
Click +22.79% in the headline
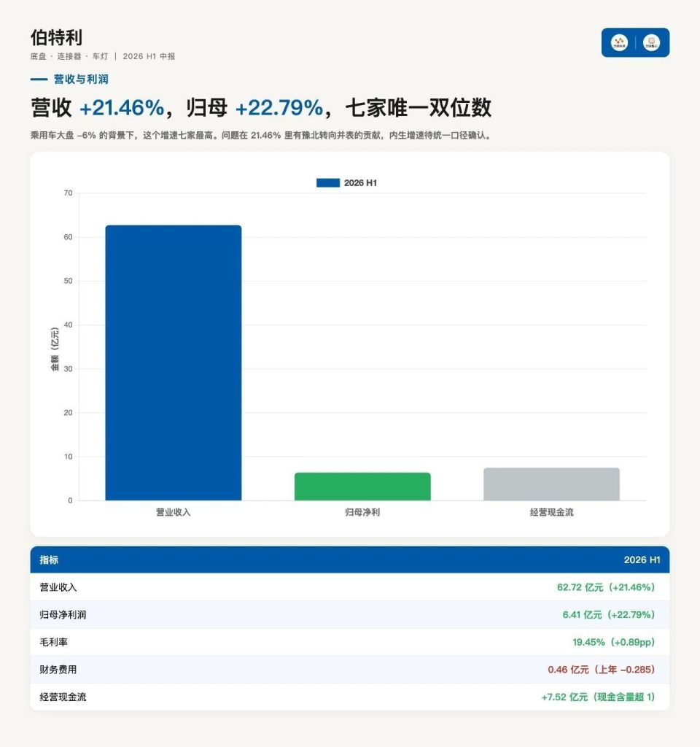tap(279, 108)
